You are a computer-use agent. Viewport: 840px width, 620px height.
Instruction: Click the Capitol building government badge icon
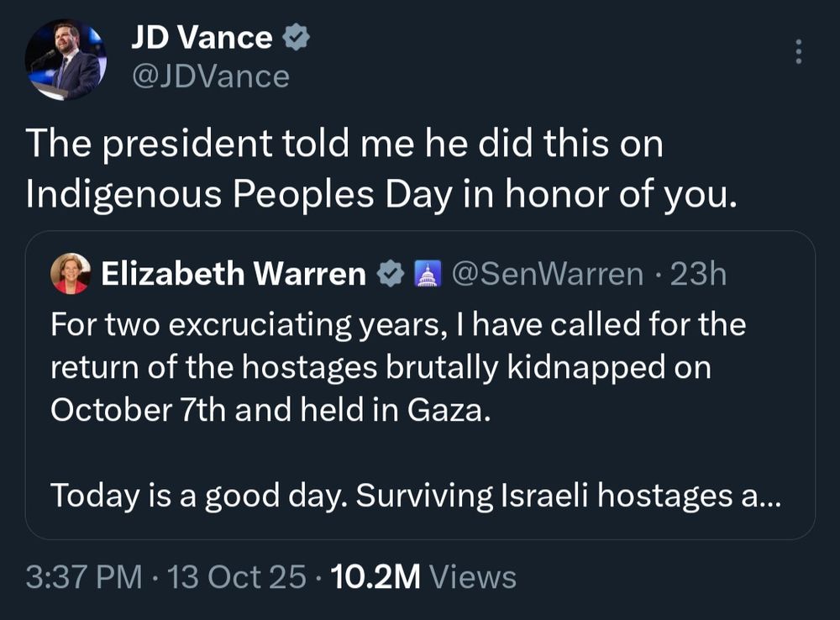[428, 274]
